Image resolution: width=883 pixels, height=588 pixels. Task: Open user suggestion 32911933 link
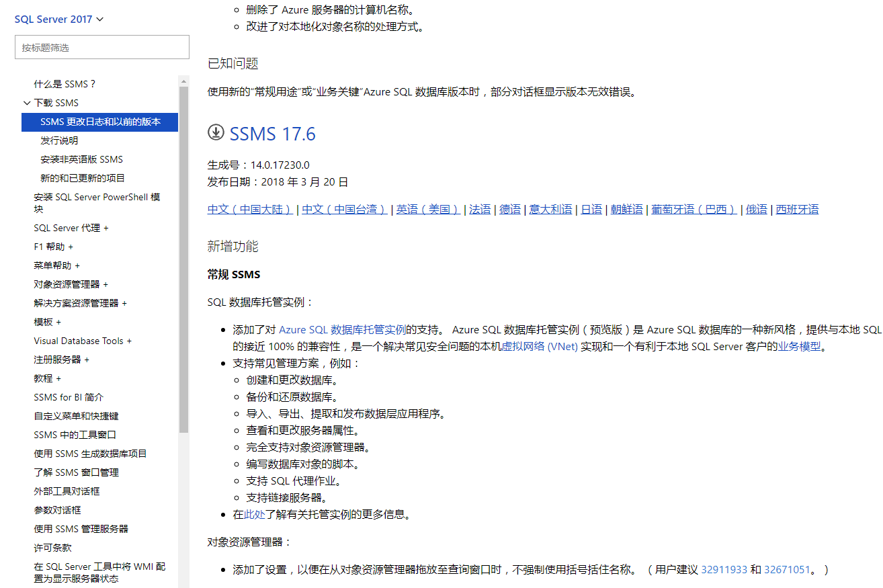click(x=724, y=569)
